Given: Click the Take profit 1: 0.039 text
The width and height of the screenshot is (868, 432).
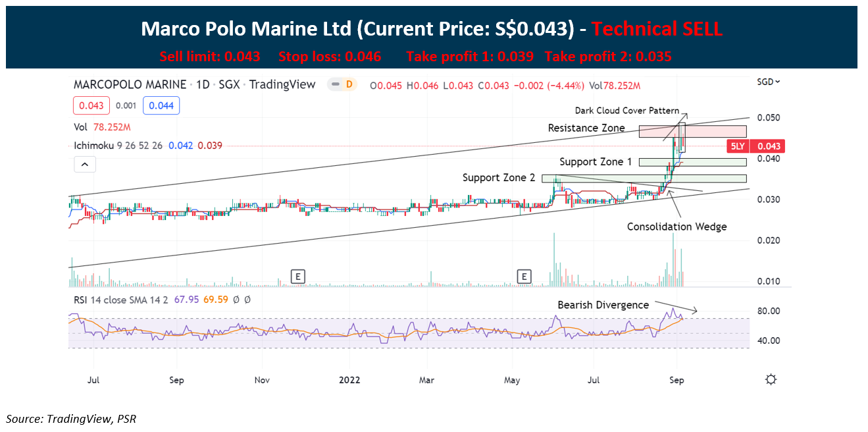Looking at the screenshot, I should click(x=470, y=57).
